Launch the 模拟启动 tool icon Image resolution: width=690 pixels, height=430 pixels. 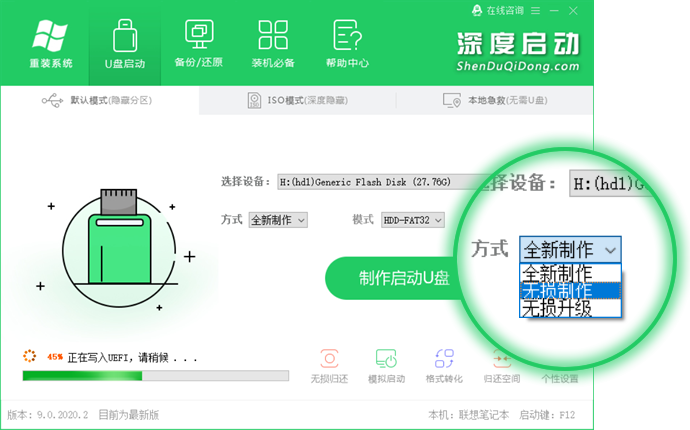(x=386, y=359)
